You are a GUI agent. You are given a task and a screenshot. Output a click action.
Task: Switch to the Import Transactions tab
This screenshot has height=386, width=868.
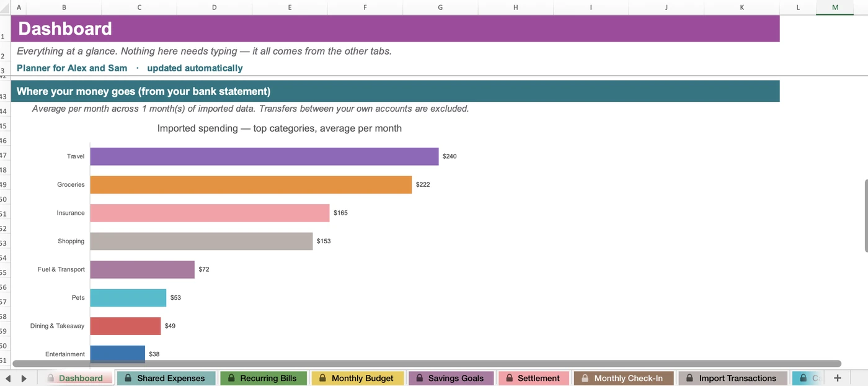732,378
